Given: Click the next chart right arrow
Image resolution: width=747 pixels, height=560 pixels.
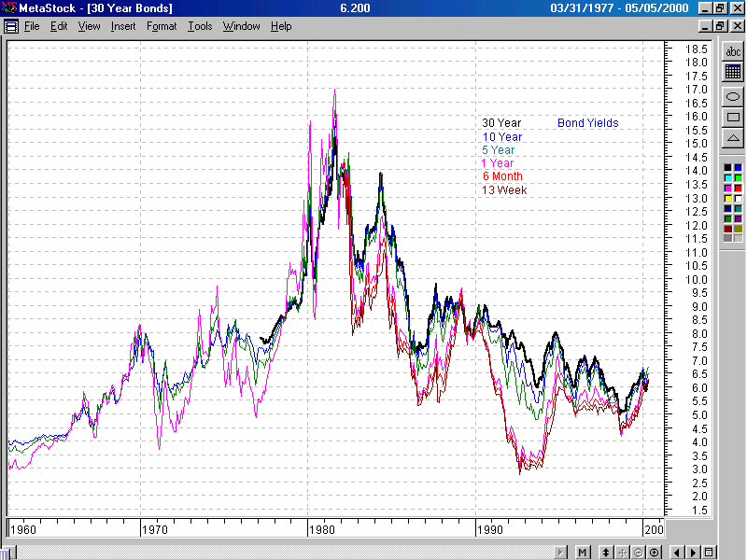Looking at the screenshot, I should point(693,553).
